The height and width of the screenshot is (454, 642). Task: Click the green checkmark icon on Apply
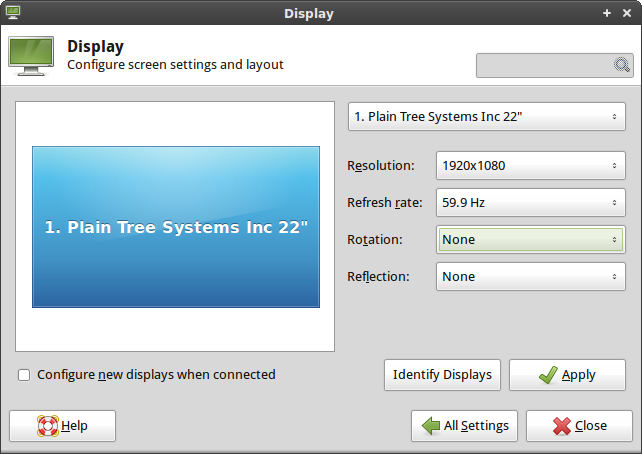pos(547,375)
